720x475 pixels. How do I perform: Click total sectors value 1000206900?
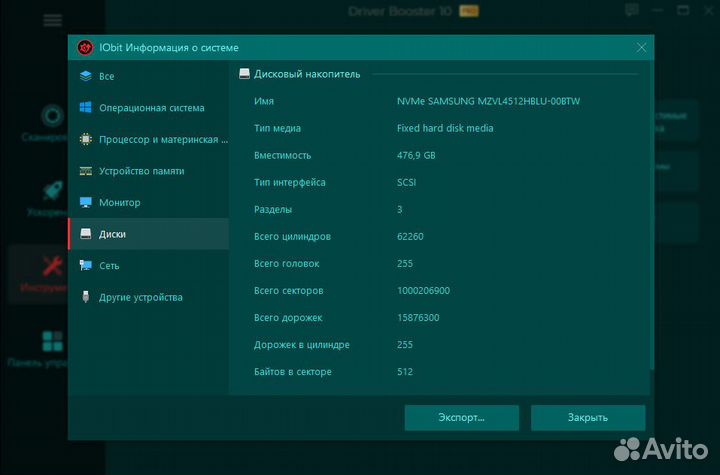tap(423, 291)
